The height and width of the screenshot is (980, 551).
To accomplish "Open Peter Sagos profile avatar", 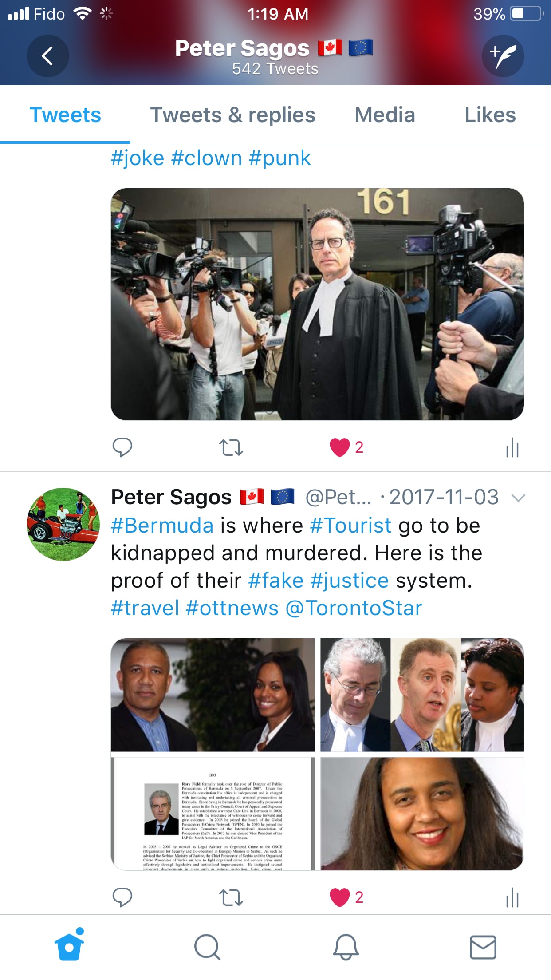I will click(63, 524).
